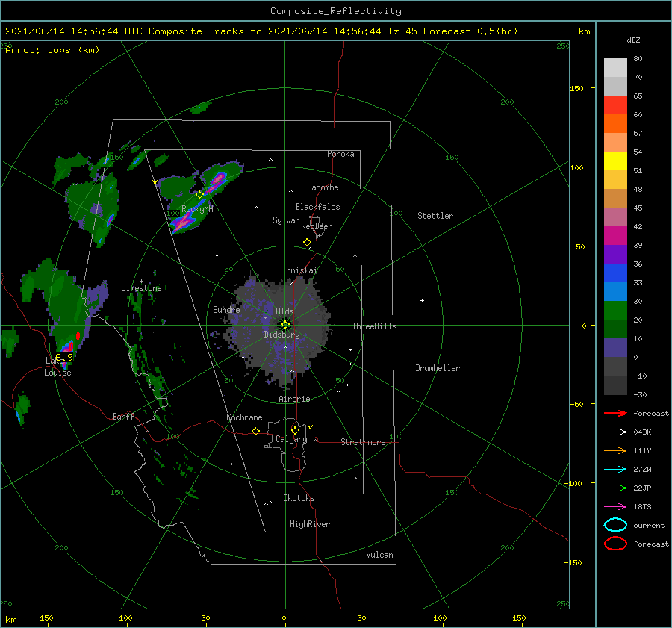The image size is (672, 628).
Task: Click the yellow diamond marker near Cochrane
Action: 255,431
